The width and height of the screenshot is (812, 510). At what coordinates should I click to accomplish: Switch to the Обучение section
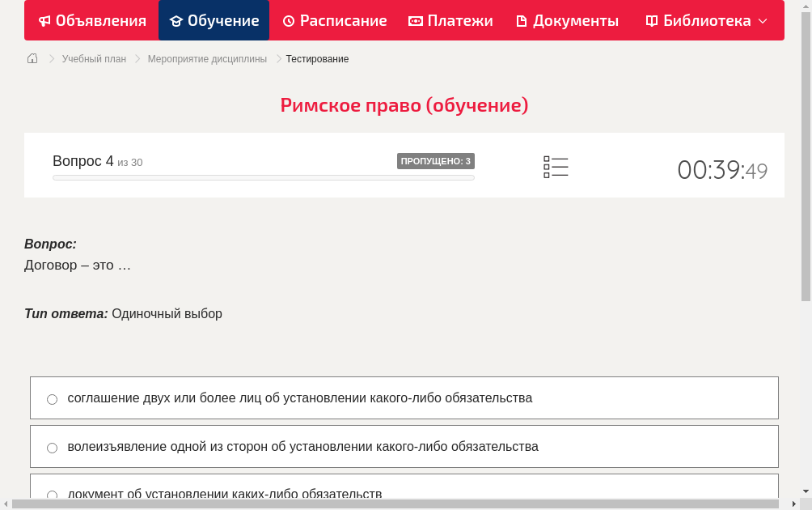[x=214, y=20]
